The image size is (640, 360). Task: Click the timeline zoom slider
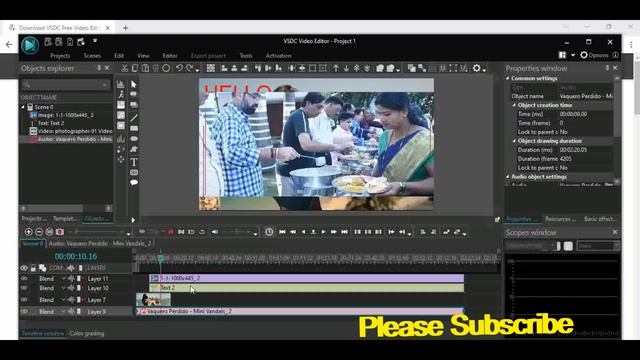(99, 232)
